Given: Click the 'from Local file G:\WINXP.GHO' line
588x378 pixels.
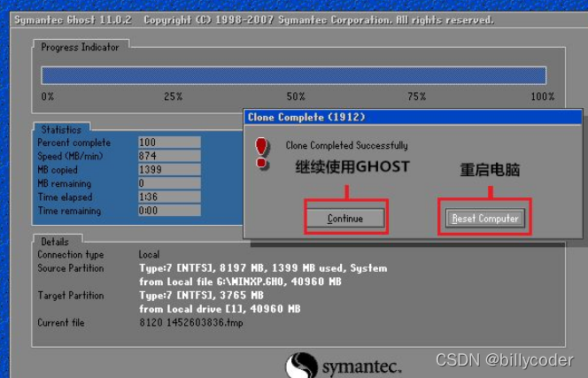Looking at the screenshot, I should click(240, 282).
